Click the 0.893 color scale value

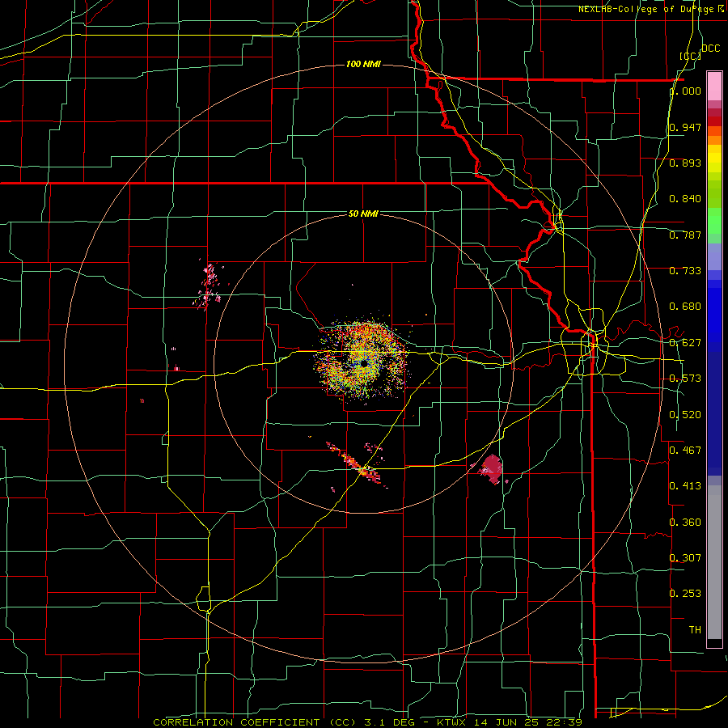pyautogui.click(x=685, y=163)
